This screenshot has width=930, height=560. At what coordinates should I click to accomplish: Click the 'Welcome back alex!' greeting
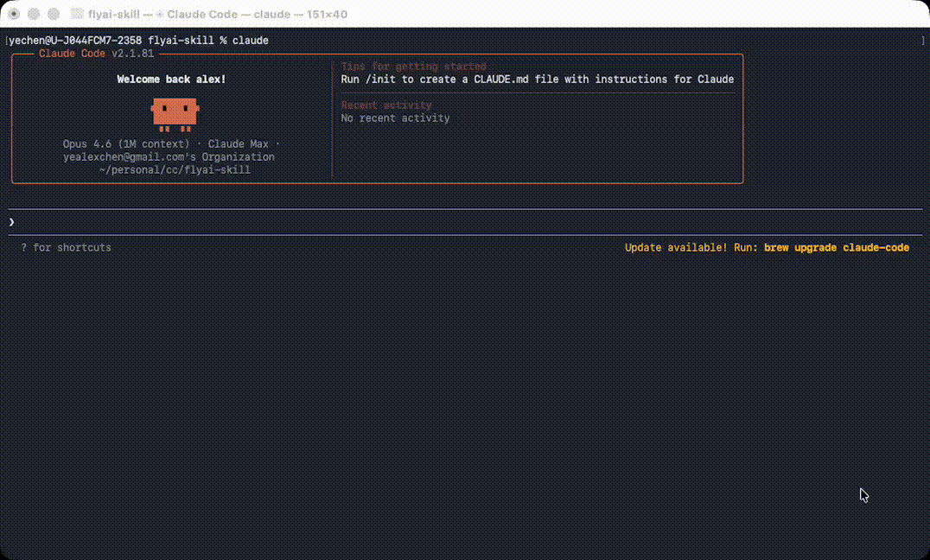pyautogui.click(x=170, y=79)
